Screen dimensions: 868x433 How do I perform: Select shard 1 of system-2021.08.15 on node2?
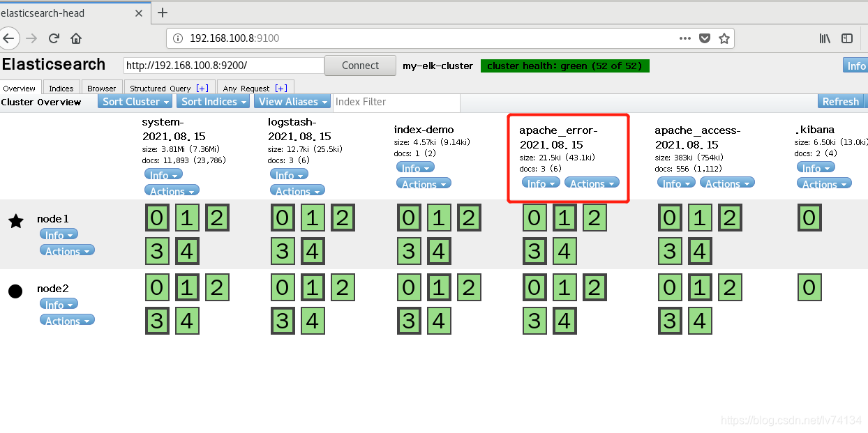tap(186, 287)
